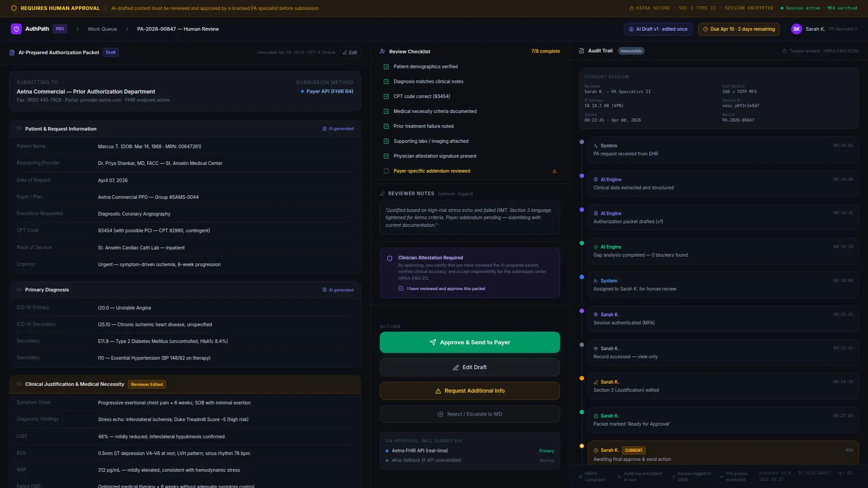Click into the Reviewer Notes text field

[470, 218]
